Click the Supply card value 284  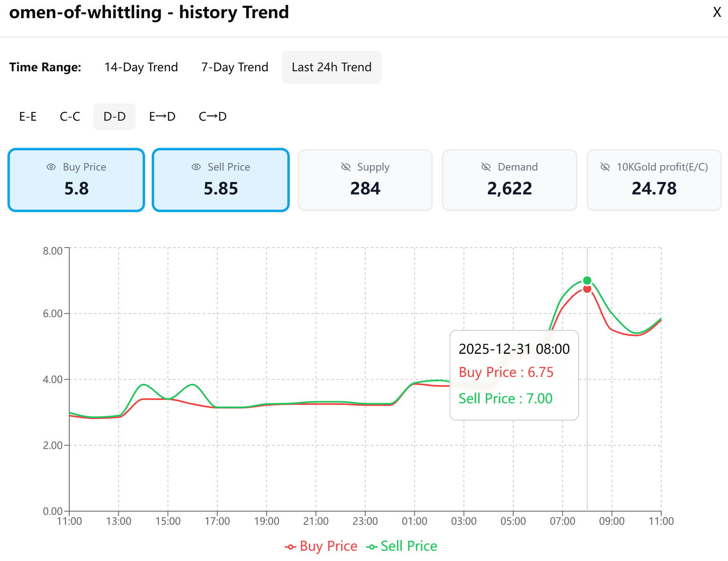tap(365, 189)
